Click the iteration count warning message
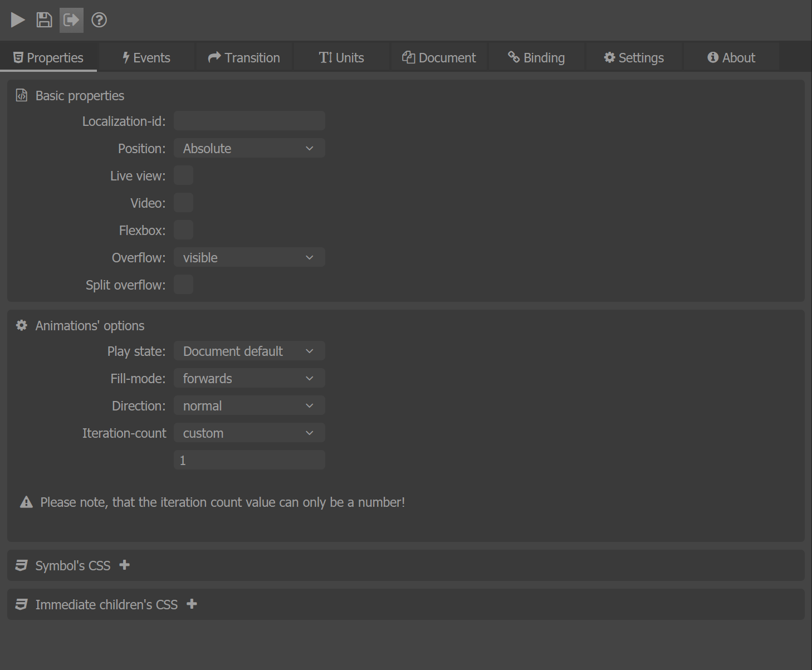 223,502
